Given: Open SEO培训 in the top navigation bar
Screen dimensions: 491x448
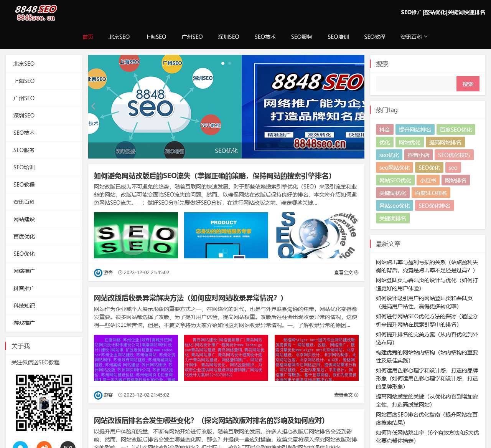Looking at the screenshot, I should 338,37.
